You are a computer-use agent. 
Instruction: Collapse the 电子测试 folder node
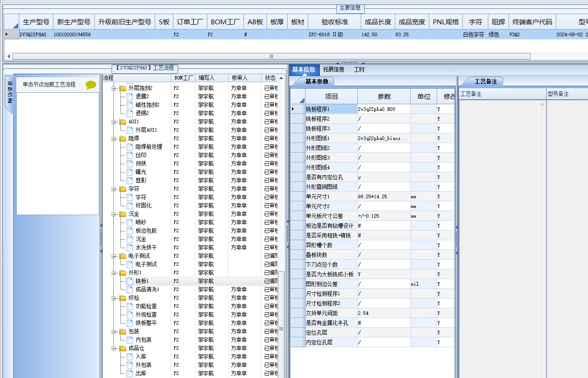coord(114,256)
